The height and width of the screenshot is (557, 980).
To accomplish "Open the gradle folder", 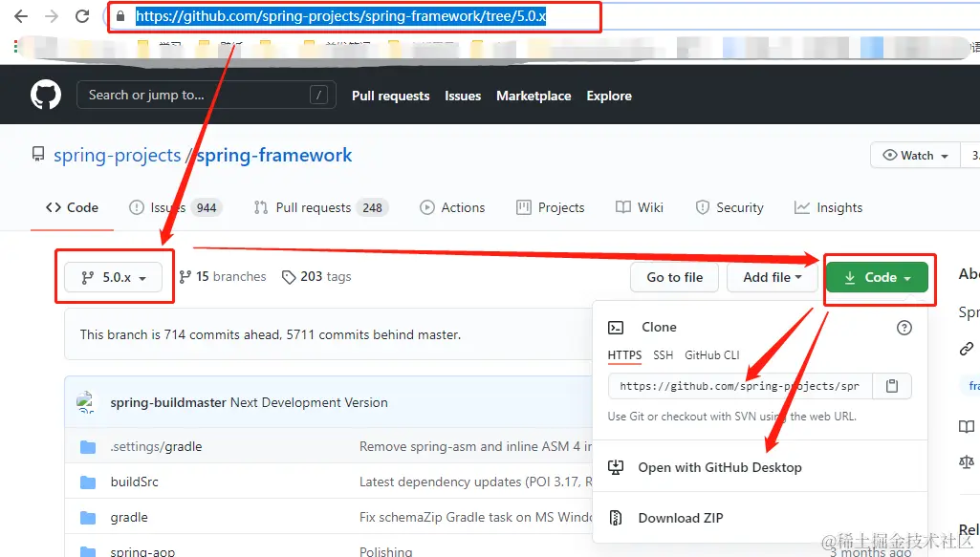I will click(129, 517).
